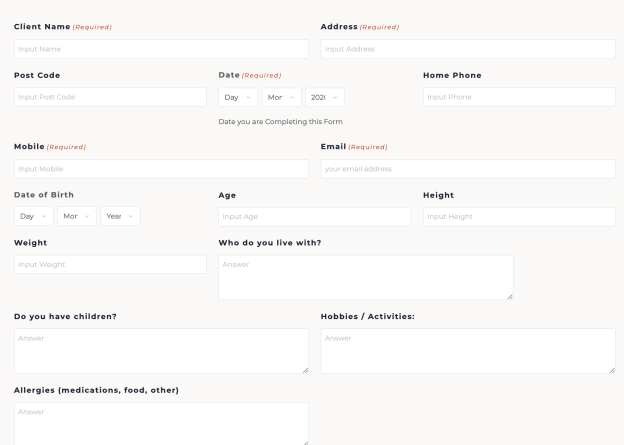The height and width of the screenshot is (445, 624).
Task: Open Date of Birth Day dropdown
Action: coord(34,216)
